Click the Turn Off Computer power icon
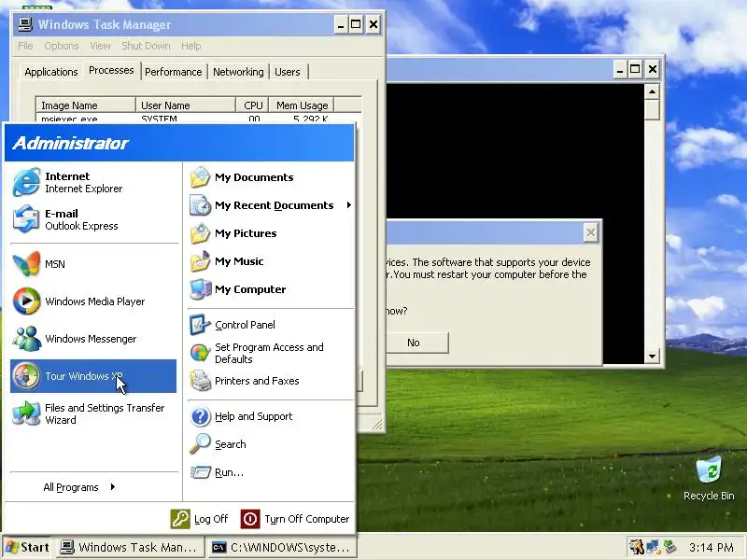The height and width of the screenshot is (560, 747). pos(249,519)
